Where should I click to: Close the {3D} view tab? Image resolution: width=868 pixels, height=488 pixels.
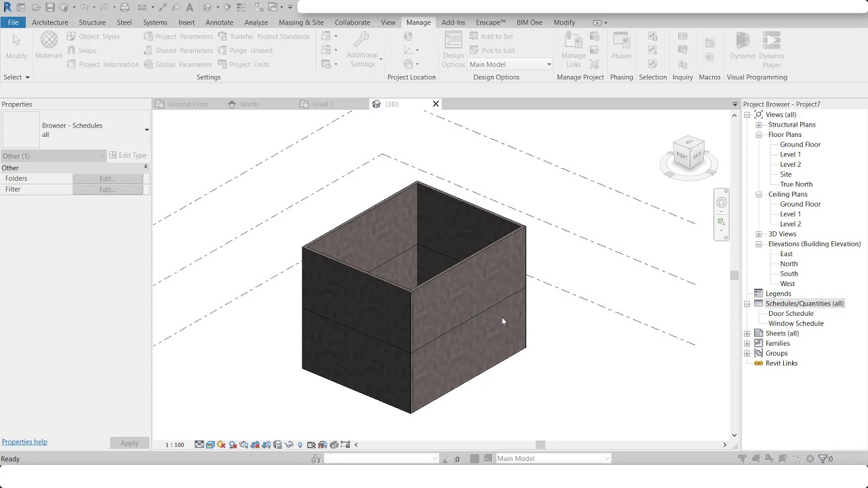(x=435, y=104)
